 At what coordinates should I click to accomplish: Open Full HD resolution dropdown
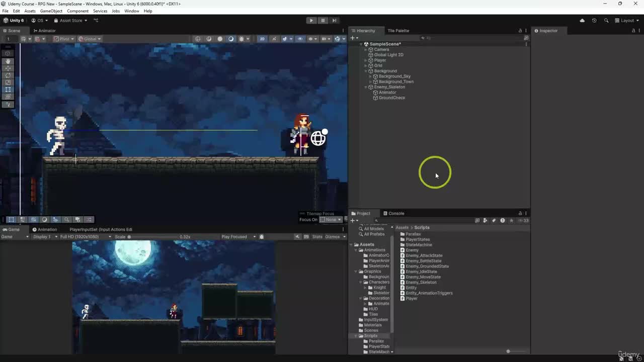click(86, 237)
